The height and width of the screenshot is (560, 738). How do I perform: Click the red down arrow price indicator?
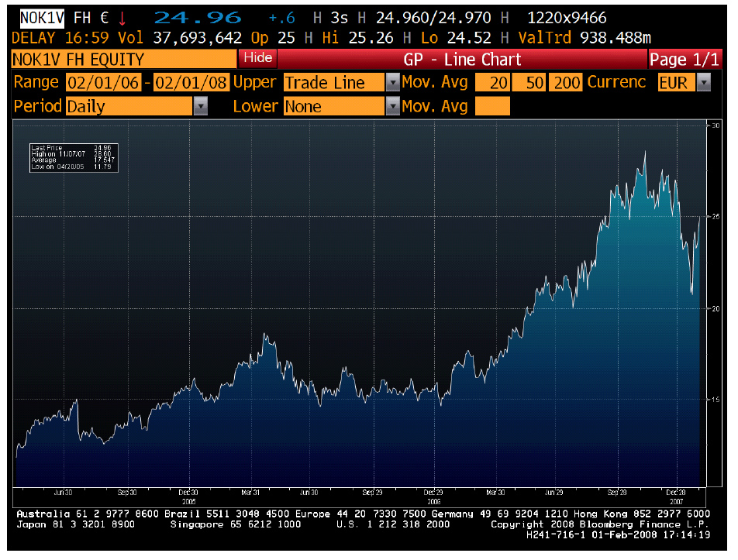click(122, 19)
